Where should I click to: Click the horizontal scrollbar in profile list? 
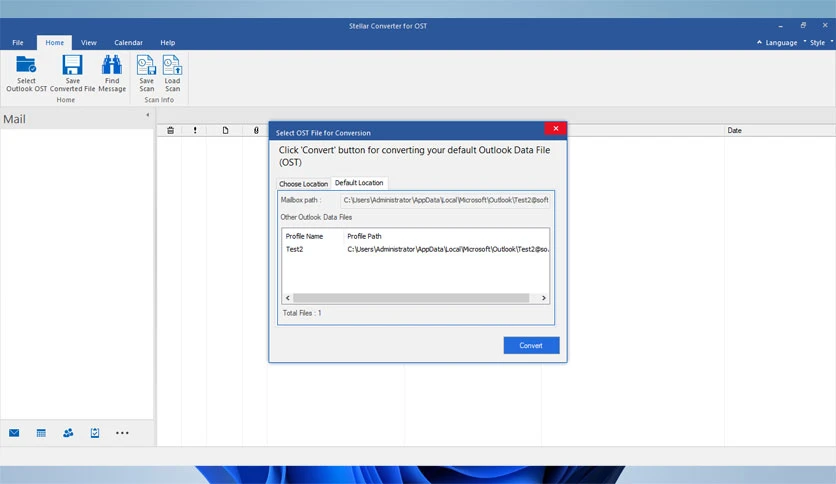(x=411, y=298)
